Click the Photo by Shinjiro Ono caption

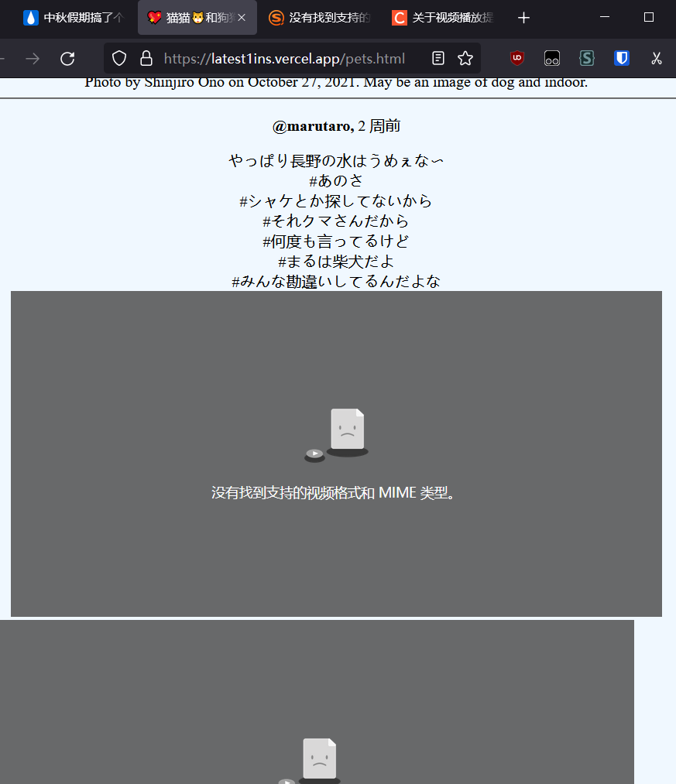[x=336, y=83]
